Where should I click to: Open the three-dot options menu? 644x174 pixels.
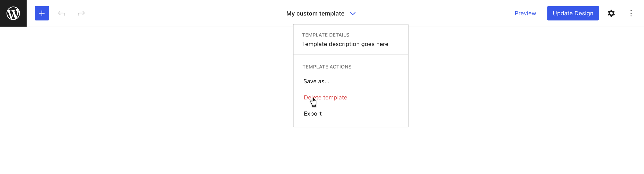pos(631,13)
